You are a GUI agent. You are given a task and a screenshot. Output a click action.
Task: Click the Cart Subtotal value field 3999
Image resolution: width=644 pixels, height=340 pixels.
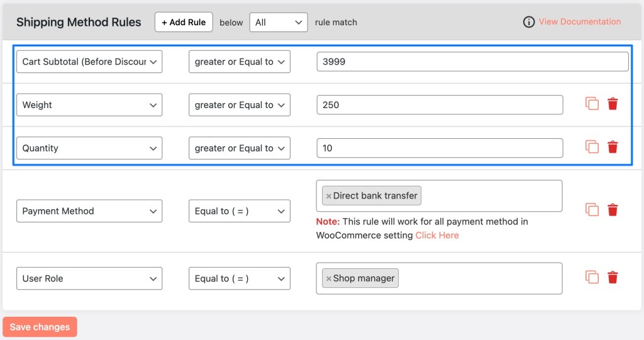tap(472, 62)
